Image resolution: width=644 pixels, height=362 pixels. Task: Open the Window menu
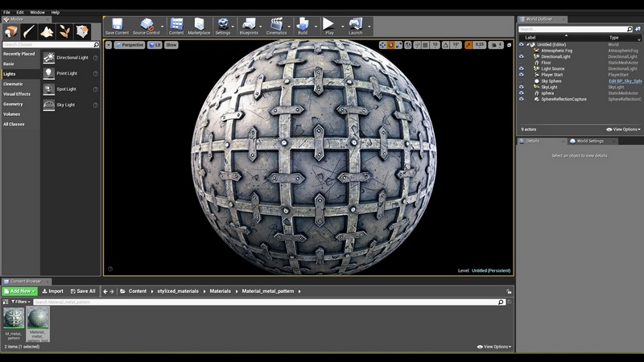point(37,12)
